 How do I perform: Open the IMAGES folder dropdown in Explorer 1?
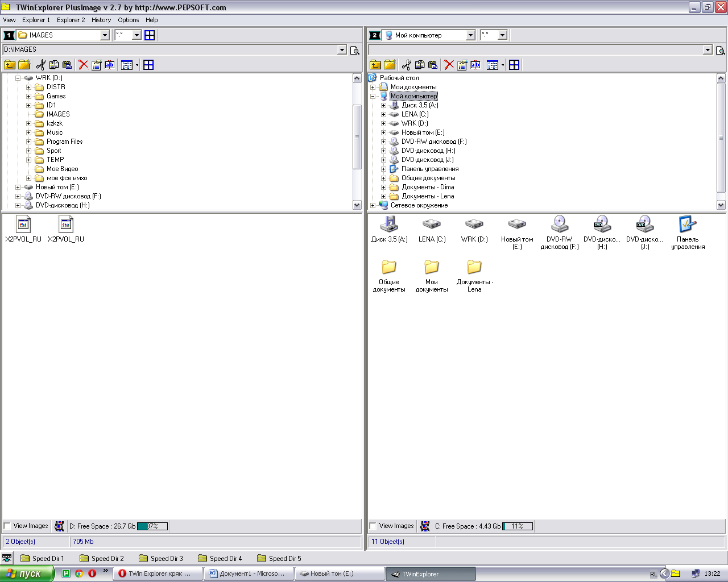pyautogui.click(x=105, y=35)
